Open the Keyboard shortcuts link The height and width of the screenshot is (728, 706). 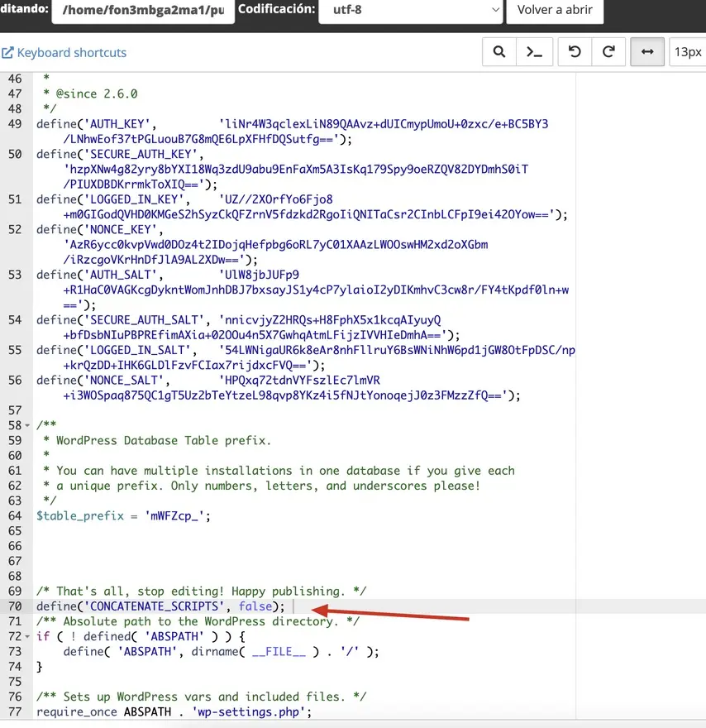click(x=64, y=52)
